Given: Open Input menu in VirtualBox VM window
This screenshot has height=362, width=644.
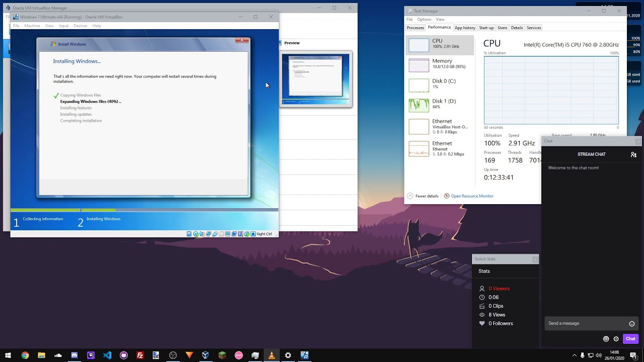Looking at the screenshot, I should point(63,26).
